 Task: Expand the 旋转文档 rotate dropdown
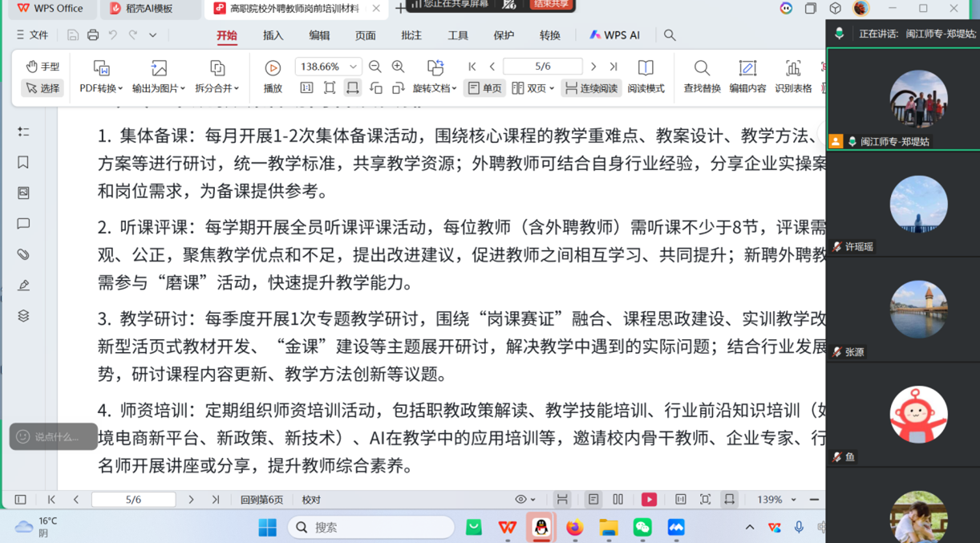tap(435, 88)
